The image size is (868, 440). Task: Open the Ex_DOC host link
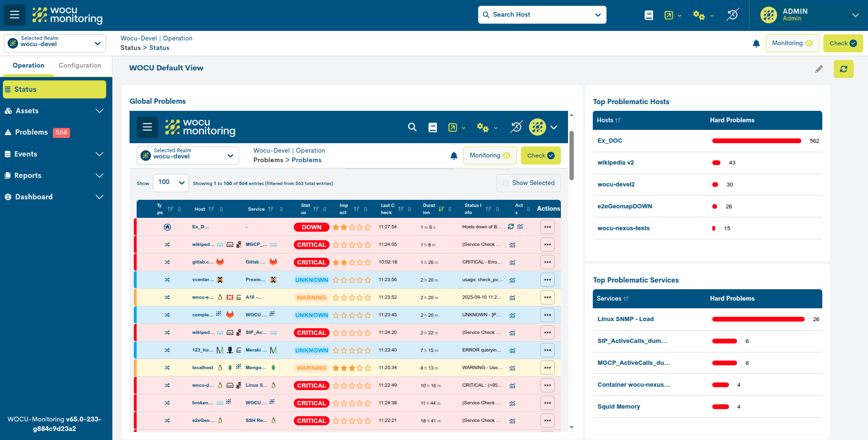609,140
